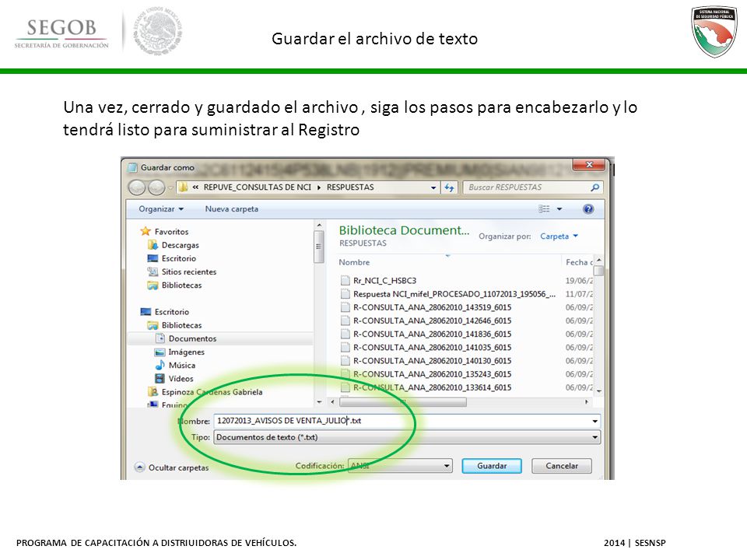Click REPUVE_CONSULTAS DE NCI in the breadcrumb
Viewport: 747px width, 560px height.
(258, 187)
